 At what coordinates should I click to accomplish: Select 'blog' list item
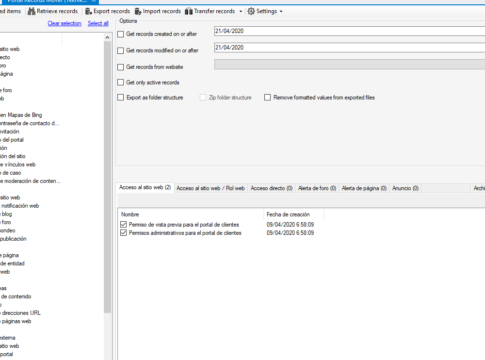[6, 214]
